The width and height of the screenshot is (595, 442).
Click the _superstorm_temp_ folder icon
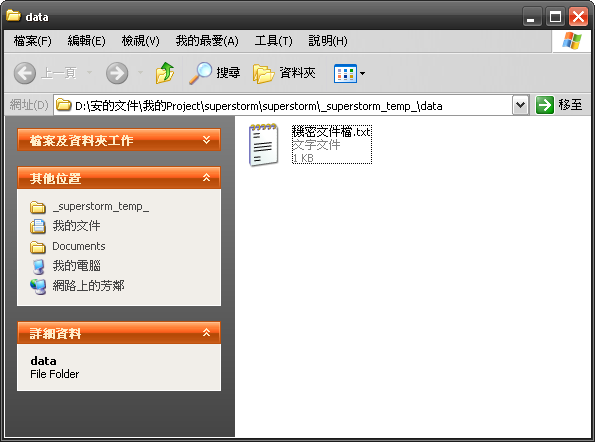pos(38,207)
